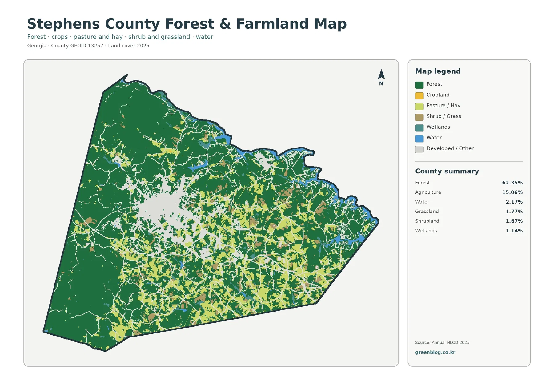
Task: Click the Shrub / Grass legend swatch
Action: pos(419,117)
